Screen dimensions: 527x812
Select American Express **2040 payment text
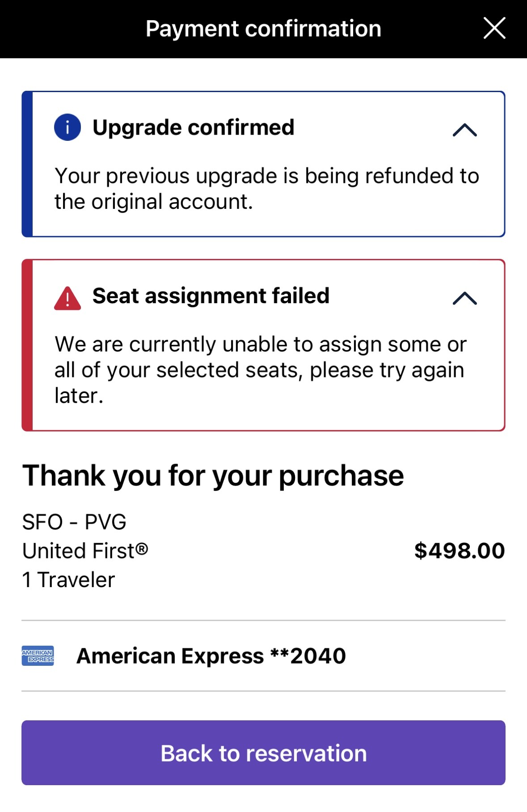point(211,656)
